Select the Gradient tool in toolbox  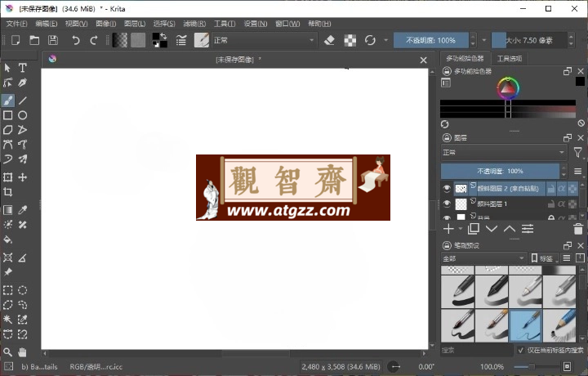point(7,210)
